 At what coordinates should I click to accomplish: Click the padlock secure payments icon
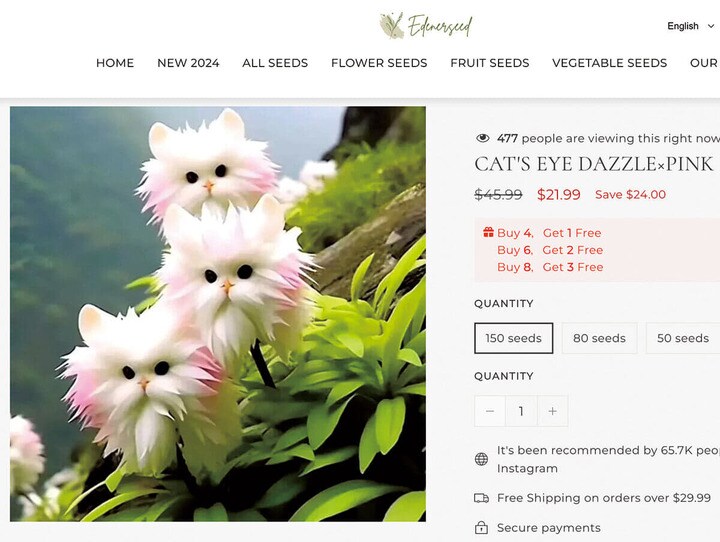(x=481, y=527)
